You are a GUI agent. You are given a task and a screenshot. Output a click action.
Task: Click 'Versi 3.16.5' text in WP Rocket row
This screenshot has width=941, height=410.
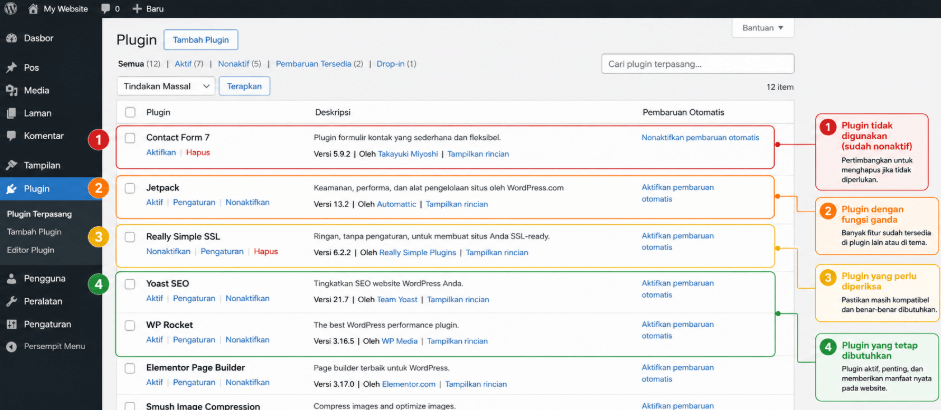tap(334, 341)
